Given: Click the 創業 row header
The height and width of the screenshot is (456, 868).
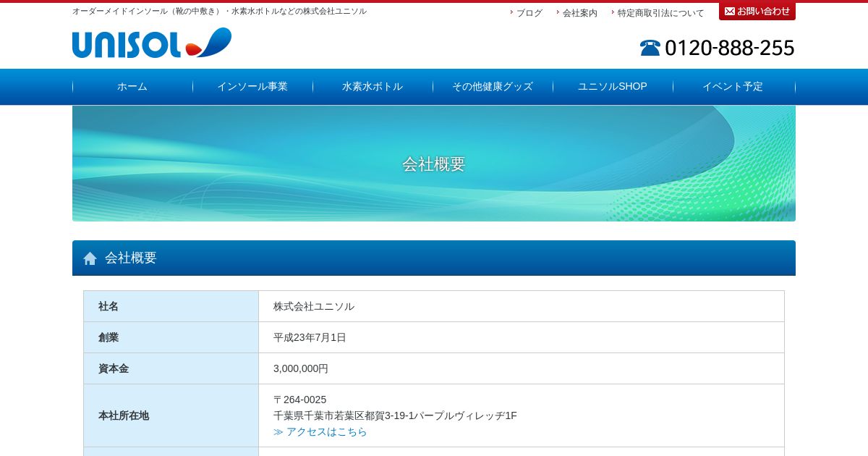Looking at the screenshot, I should (x=171, y=337).
